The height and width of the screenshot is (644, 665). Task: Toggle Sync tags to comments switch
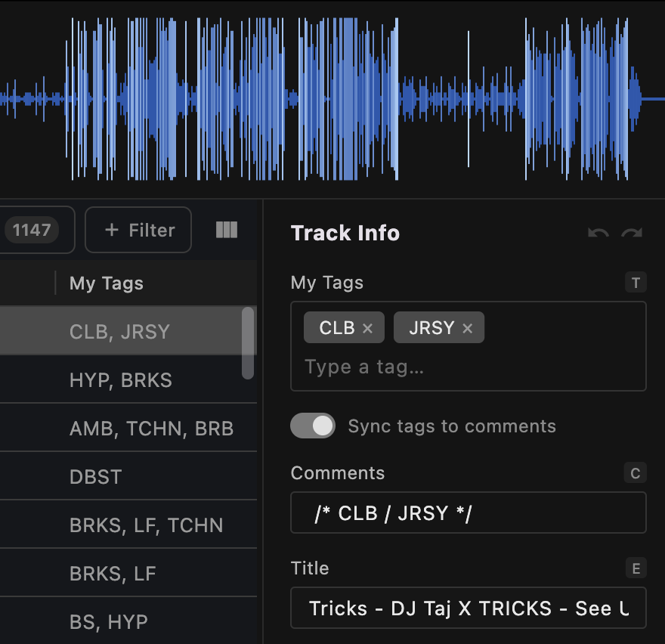click(x=313, y=426)
